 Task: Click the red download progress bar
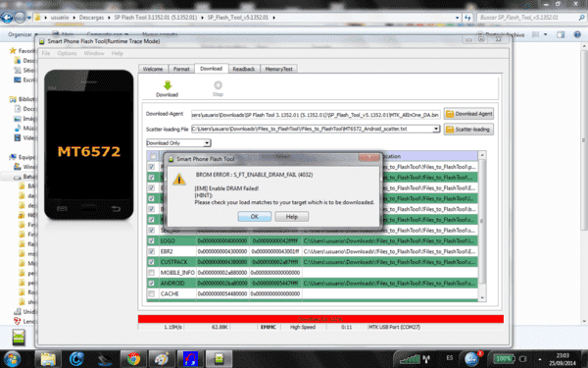coord(320,319)
